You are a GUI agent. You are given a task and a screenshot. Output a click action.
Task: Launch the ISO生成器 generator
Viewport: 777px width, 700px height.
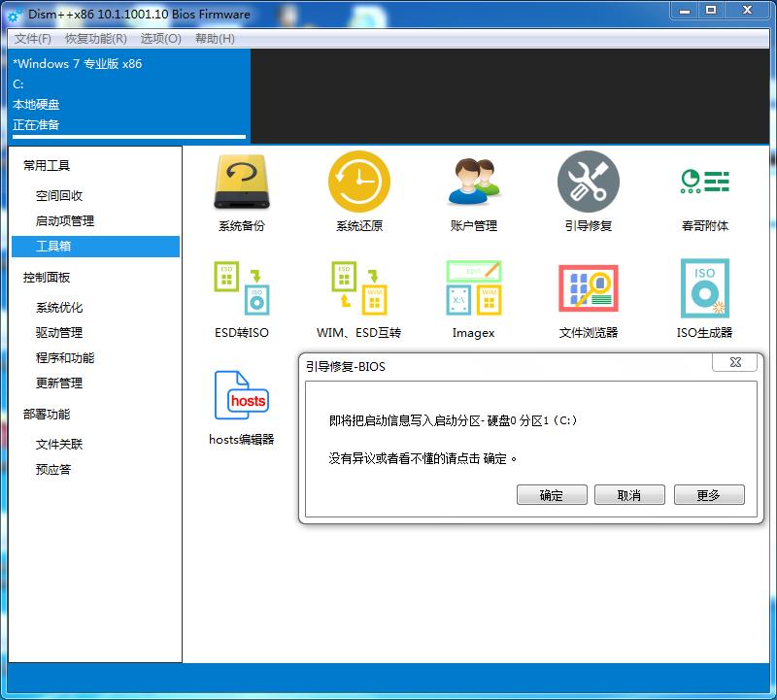pyautogui.click(x=701, y=298)
